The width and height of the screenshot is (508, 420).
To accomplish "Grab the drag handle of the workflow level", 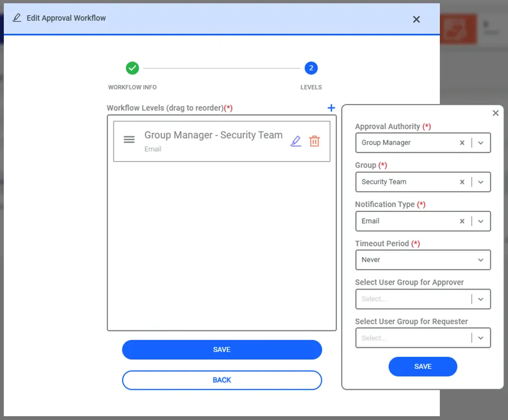I will 129,139.
